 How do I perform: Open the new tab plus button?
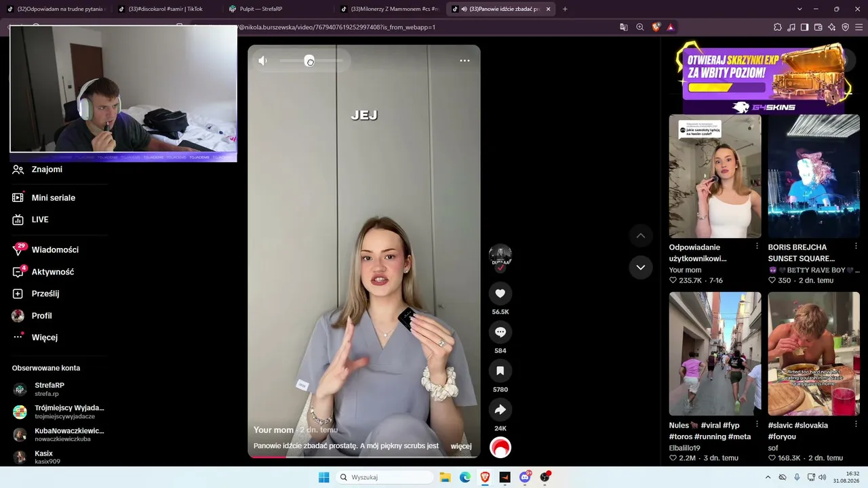[x=565, y=9]
